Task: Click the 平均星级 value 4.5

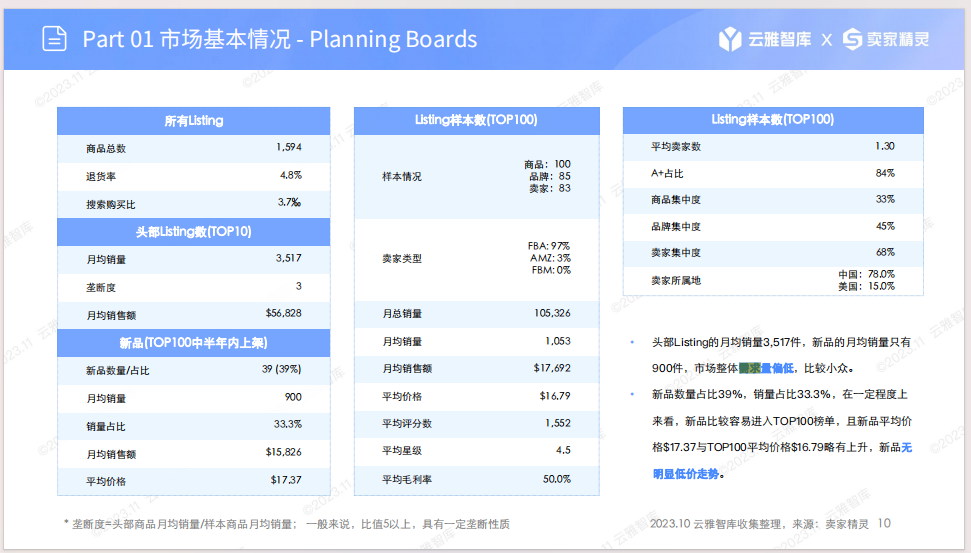Action: [564, 450]
